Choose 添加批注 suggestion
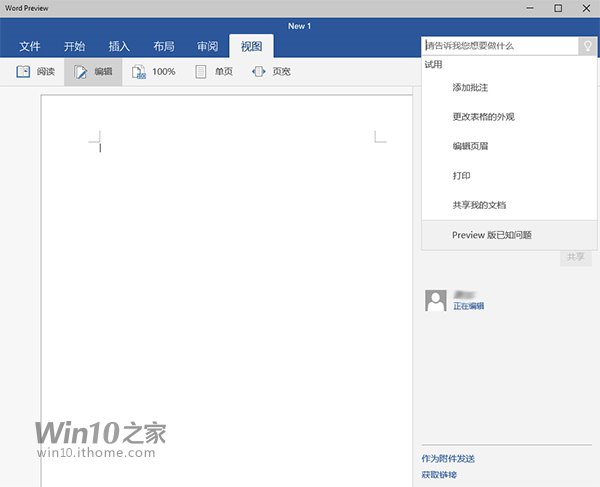 [509, 88]
